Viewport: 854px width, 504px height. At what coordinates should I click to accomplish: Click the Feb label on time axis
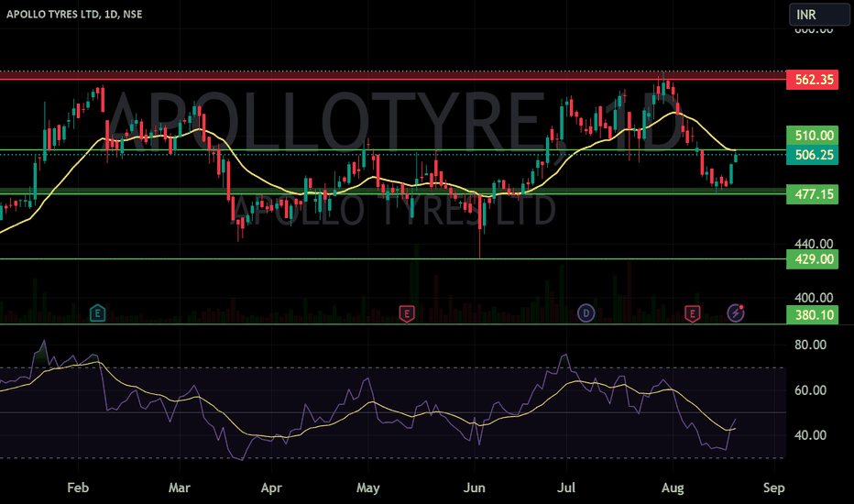78,488
